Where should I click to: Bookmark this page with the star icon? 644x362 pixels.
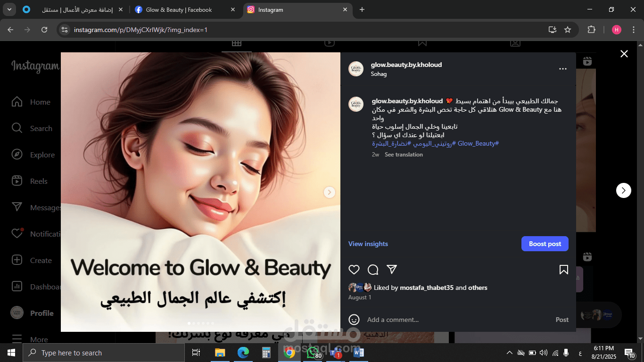[x=568, y=30]
